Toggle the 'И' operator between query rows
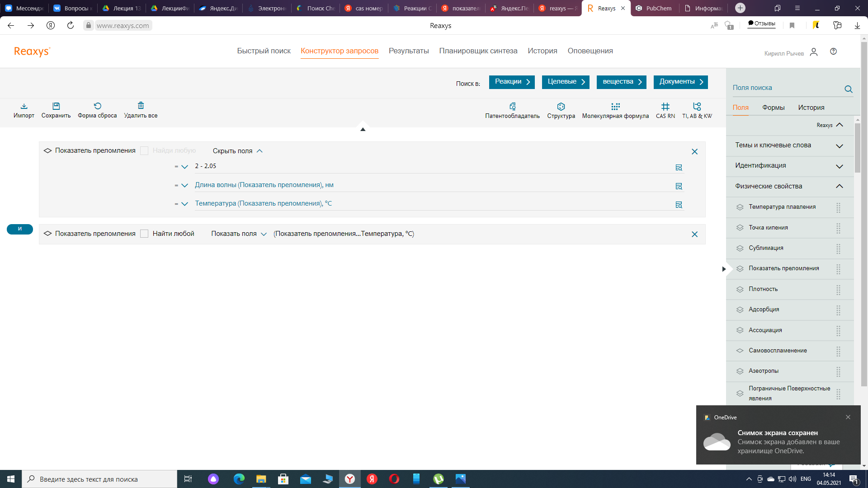The image size is (868, 488). (x=20, y=229)
